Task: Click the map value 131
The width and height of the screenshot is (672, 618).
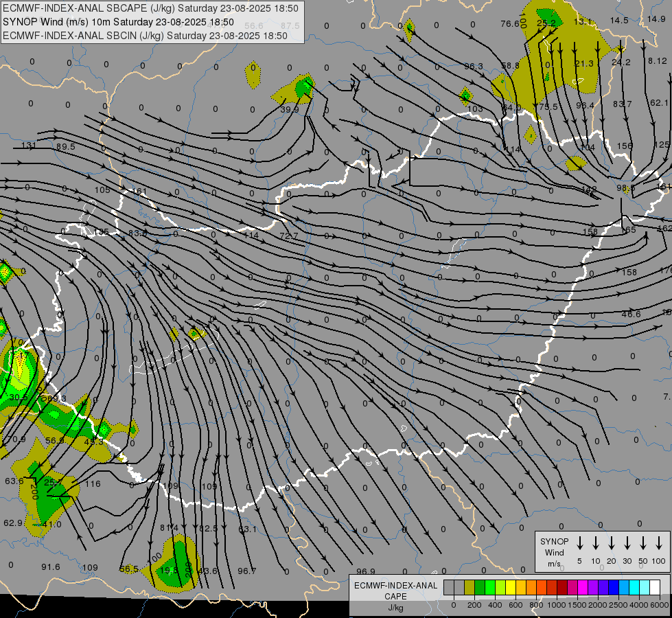Action: tap(29, 146)
